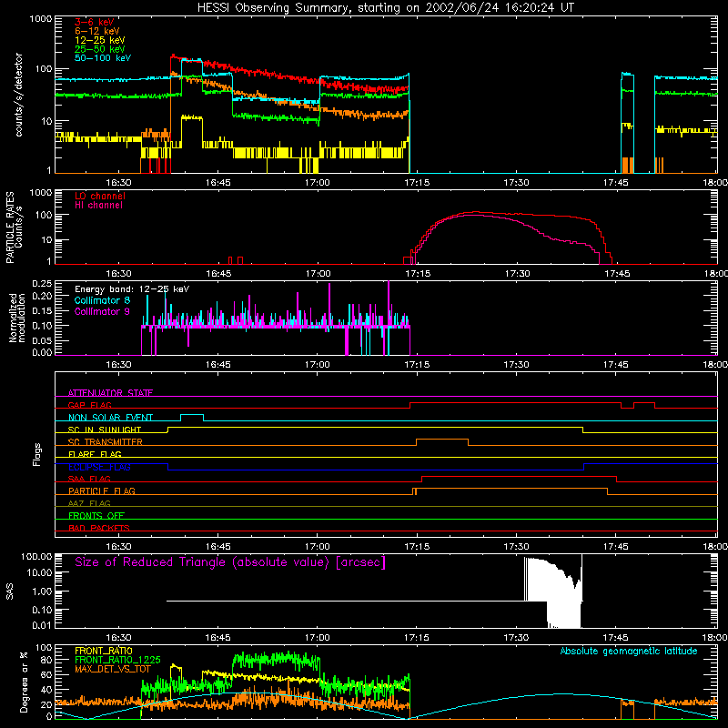Screen dimensions: 728x728
Task: Click the LO channel legend entry
Action: click(x=100, y=196)
